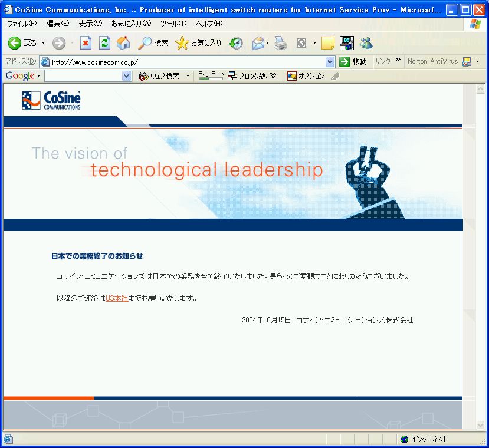Click the 日本での業務終了のお知らせ heading
The height and width of the screenshot is (448, 489).
pos(97,256)
